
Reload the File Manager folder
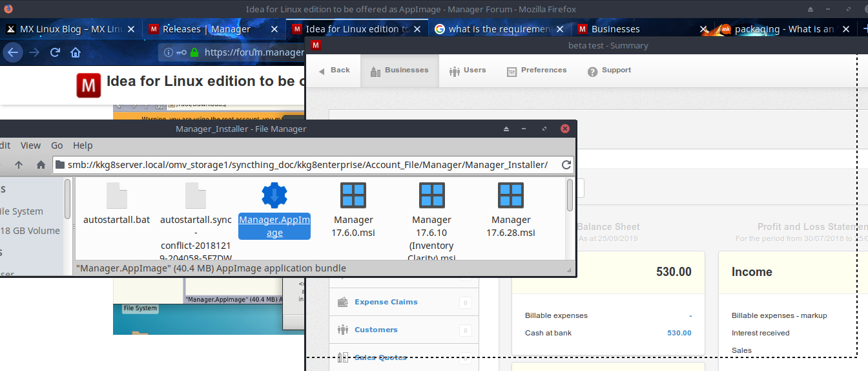[x=566, y=165]
